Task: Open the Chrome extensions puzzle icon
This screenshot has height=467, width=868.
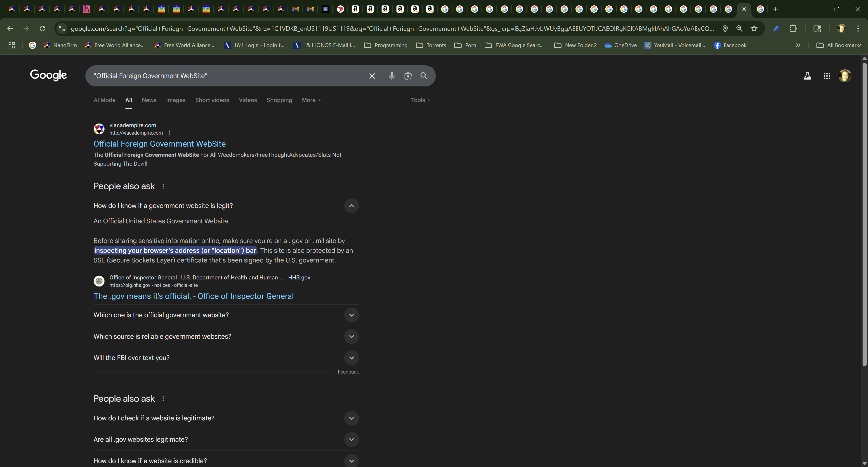Action: coord(793,29)
